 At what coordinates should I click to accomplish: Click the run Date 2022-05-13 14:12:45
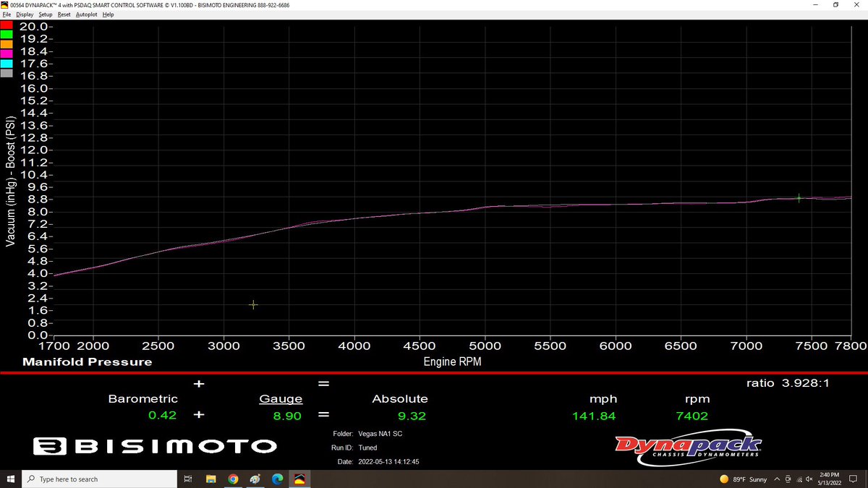388,461
